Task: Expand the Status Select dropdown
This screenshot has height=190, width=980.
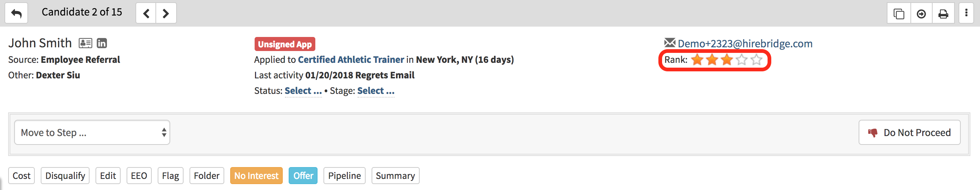Action: (303, 91)
